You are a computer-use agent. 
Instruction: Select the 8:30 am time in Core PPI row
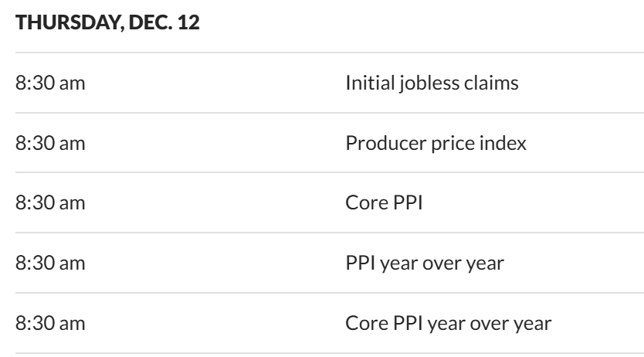[50, 203]
